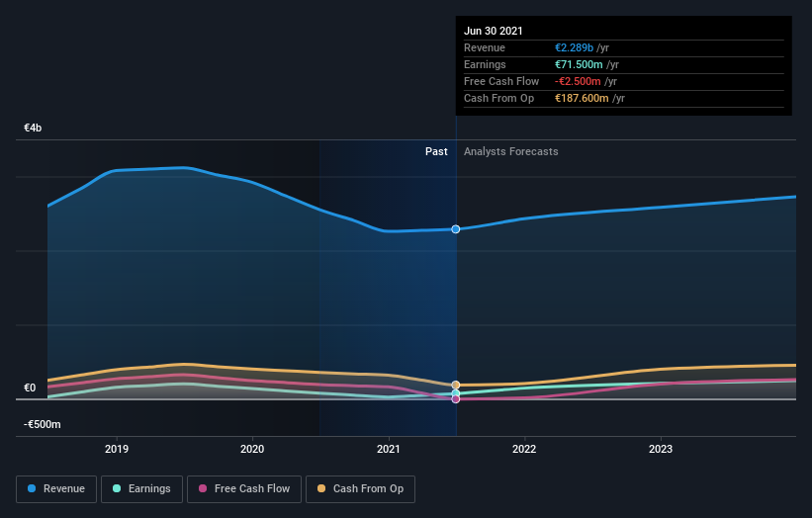Click the blue Revenue legend dot
812x518 pixels.
tap(32, 488)
